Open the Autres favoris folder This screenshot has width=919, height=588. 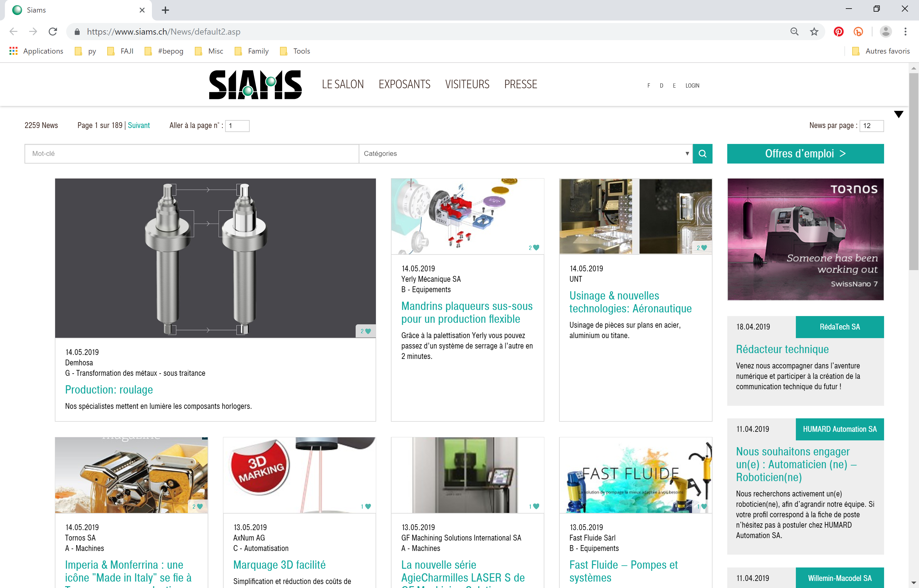point(881,51)
